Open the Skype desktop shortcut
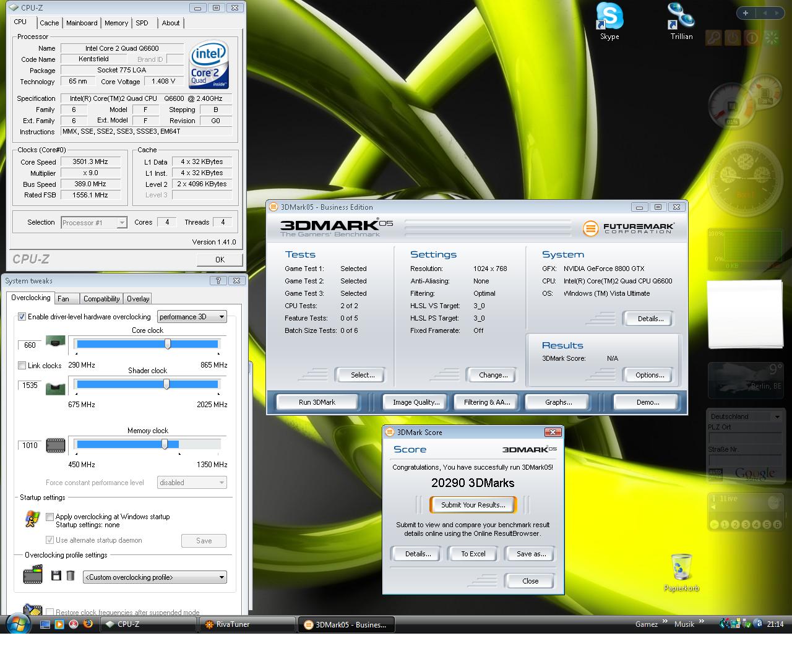Viewport: 792px width, 672px height. [x=609, y=21]
